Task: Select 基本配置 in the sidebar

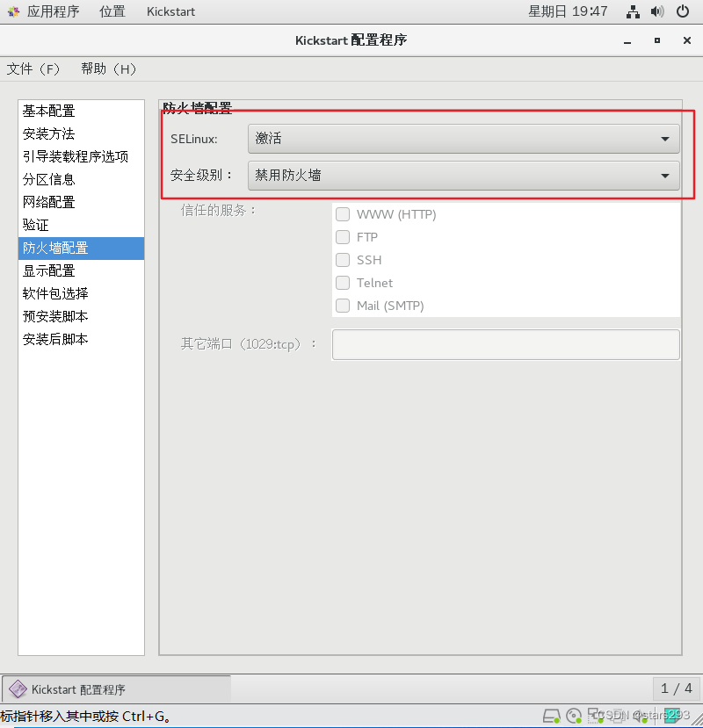Action: pos(82,111)
